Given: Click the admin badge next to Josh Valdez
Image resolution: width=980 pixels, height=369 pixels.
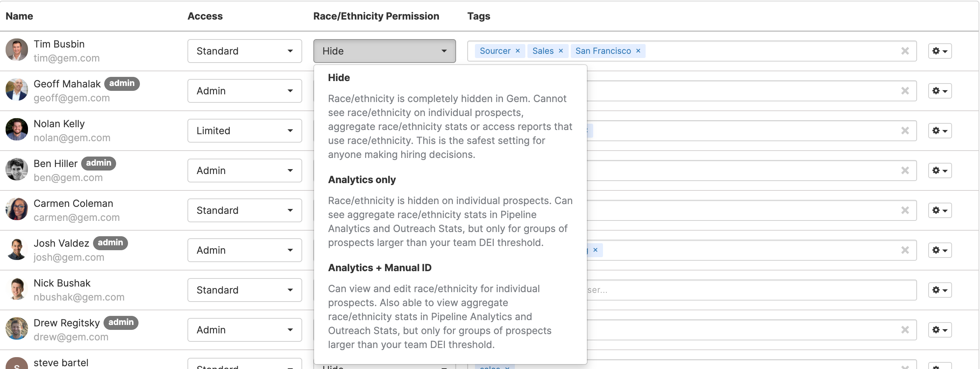Looking at the screenshot, I should 110,243.
